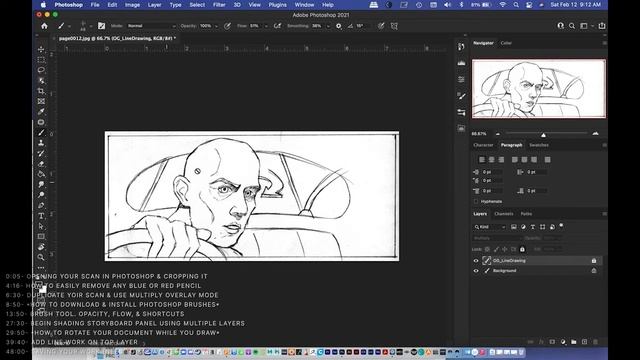Switch to the Swatches tab

pyautogui.click(x=538, y=145)
